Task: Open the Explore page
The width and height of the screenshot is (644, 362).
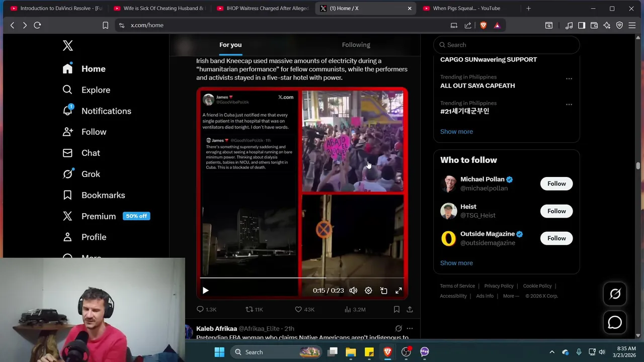Action: (86, 90)
